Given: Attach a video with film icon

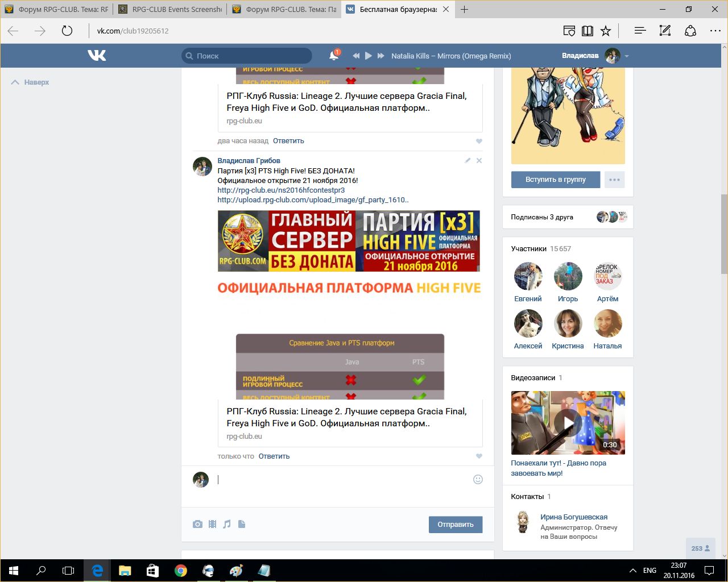Looking at the screenshot, I should (x=212, y=524).
